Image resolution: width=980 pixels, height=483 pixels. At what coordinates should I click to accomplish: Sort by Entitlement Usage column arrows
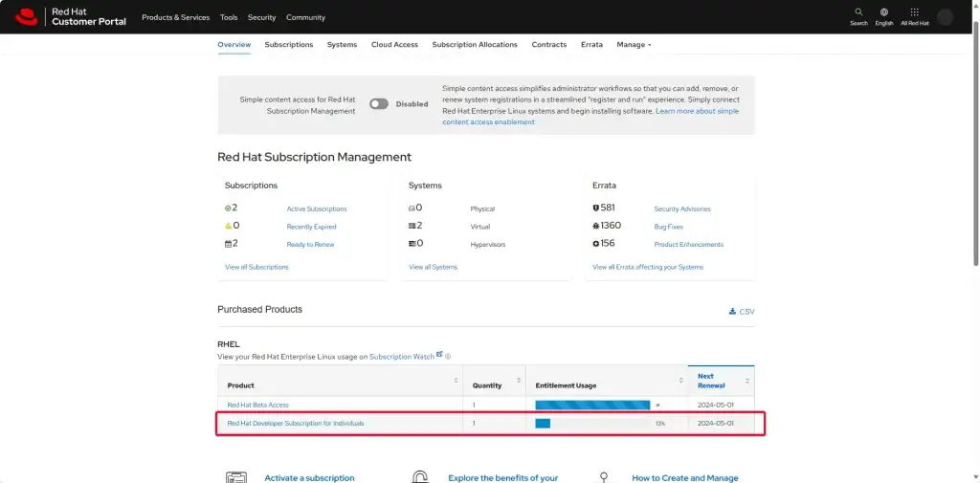680,381
